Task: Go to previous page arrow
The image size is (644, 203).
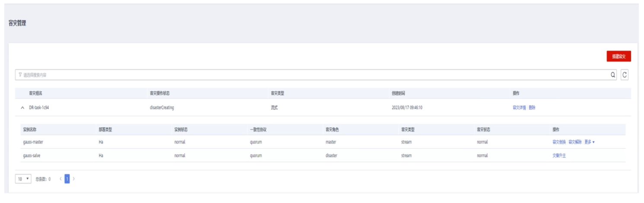Action: click(x=60, y=179)
